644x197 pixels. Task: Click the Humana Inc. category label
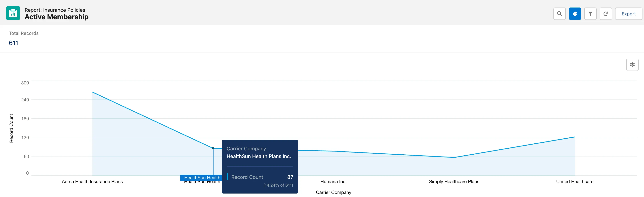click(x=334, y=182)
